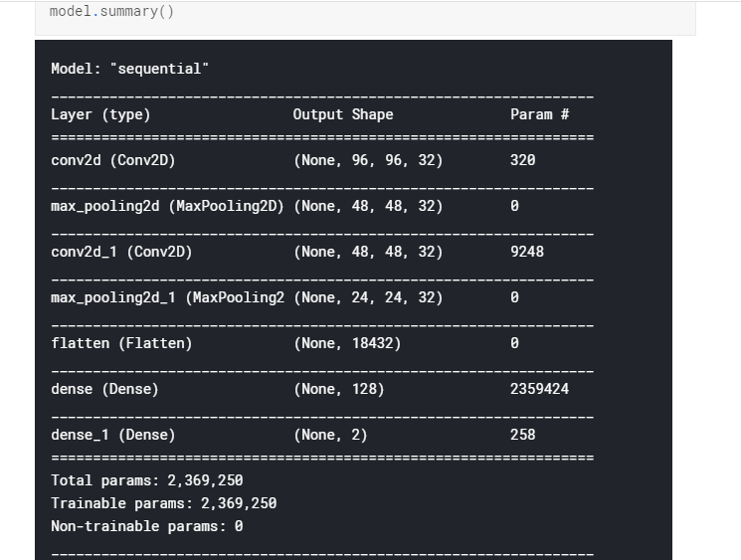Select the dense_1 (Dense) layer name
This screenshot has height=560, width=741.
click(113, 436)
